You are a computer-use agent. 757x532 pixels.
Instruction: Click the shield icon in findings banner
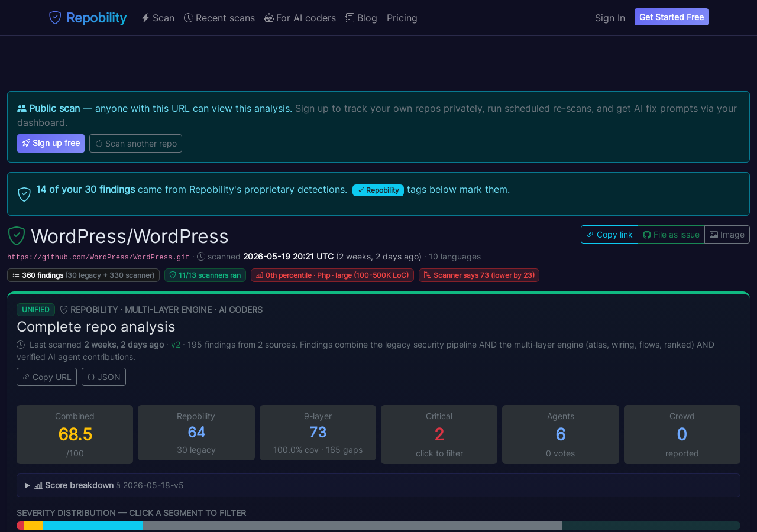[24, 194]
